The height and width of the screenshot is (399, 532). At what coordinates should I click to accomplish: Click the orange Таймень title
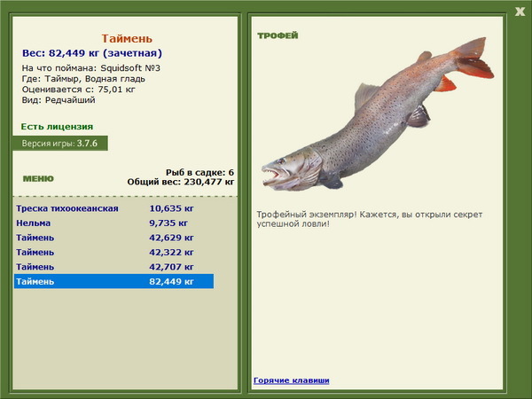tap(127, 39)
